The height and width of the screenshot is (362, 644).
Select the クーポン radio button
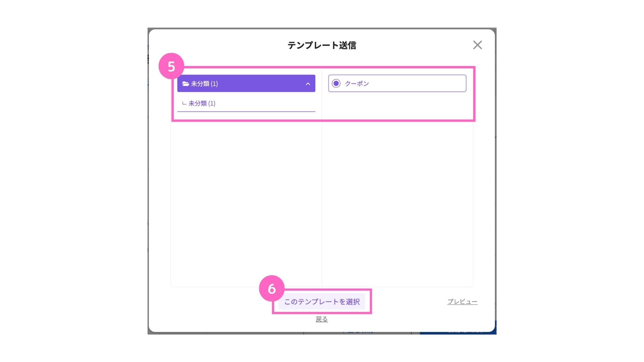click(x=336, y=83)
